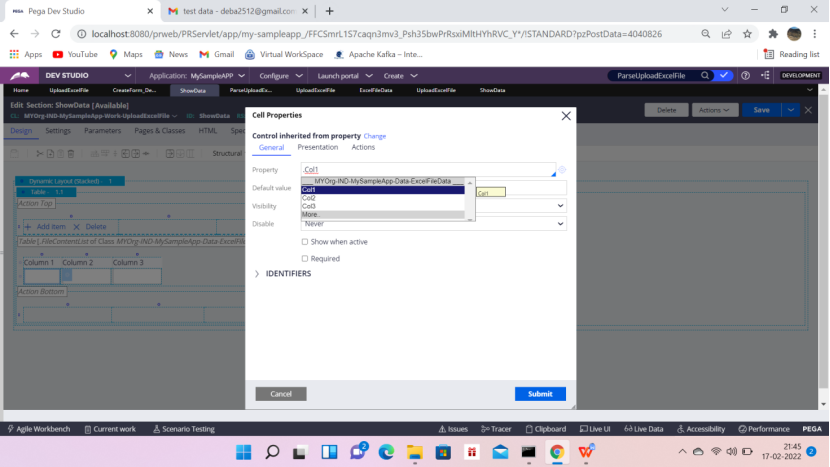The width and height of the screenshot is (830, 467).
Task: Open the Pages & Classes tab
Action: pyautogui.click(x=159, y=131)
